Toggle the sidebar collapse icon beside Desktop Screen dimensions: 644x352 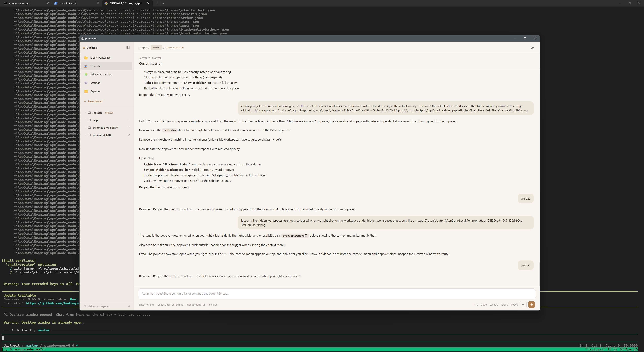click(128, 47)
